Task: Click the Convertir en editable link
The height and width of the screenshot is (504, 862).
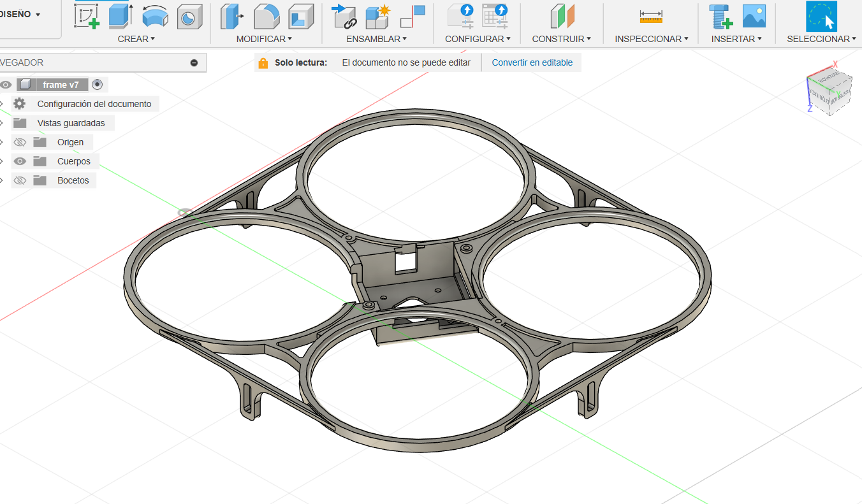Action: pyautogui.click(x=532, y=62)
